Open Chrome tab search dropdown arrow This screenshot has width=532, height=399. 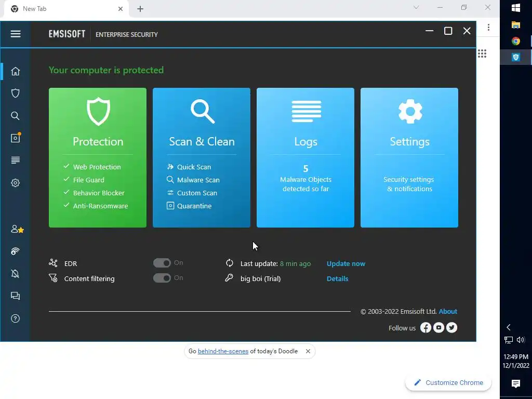(x=416, y=7)
